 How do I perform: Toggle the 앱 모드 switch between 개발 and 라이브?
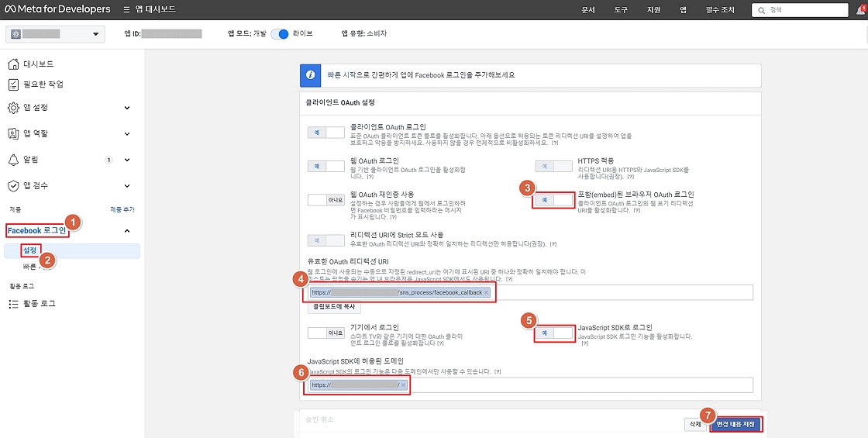(280, 34)
